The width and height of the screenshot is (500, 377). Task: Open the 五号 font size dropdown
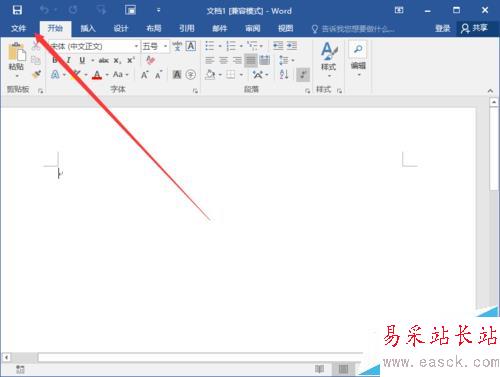pyautogui.click(x=165, y=46)
